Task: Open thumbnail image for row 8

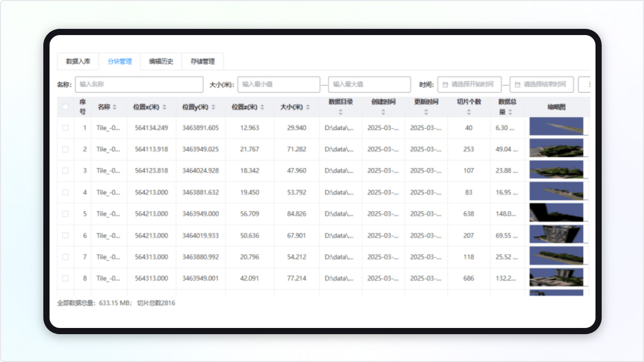Action: click(556, 277)
